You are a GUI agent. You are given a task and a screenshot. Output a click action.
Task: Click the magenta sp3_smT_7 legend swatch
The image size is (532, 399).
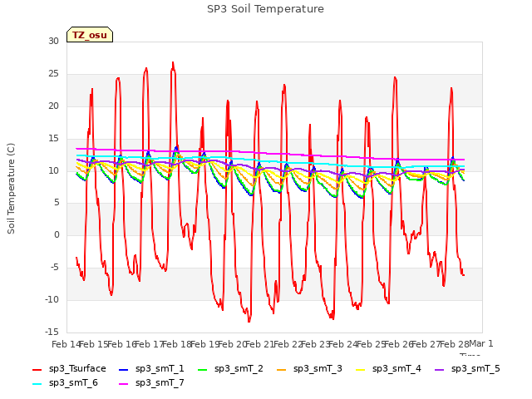[x=124, y=384]
